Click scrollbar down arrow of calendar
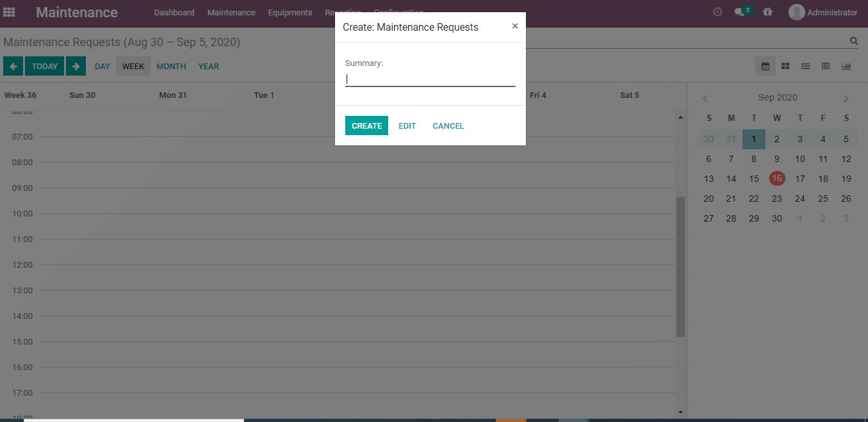Screen dimensions: 868x422 [x=680, y=412]
